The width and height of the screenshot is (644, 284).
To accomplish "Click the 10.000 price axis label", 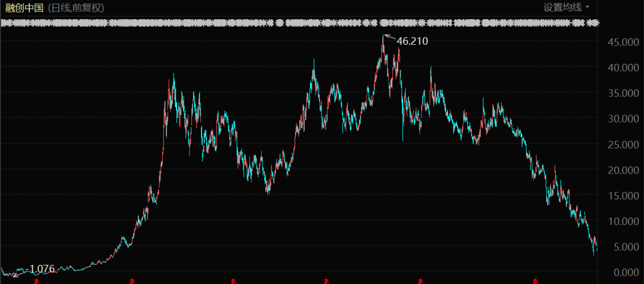I will pyautogui.click(x=621, y=221).
